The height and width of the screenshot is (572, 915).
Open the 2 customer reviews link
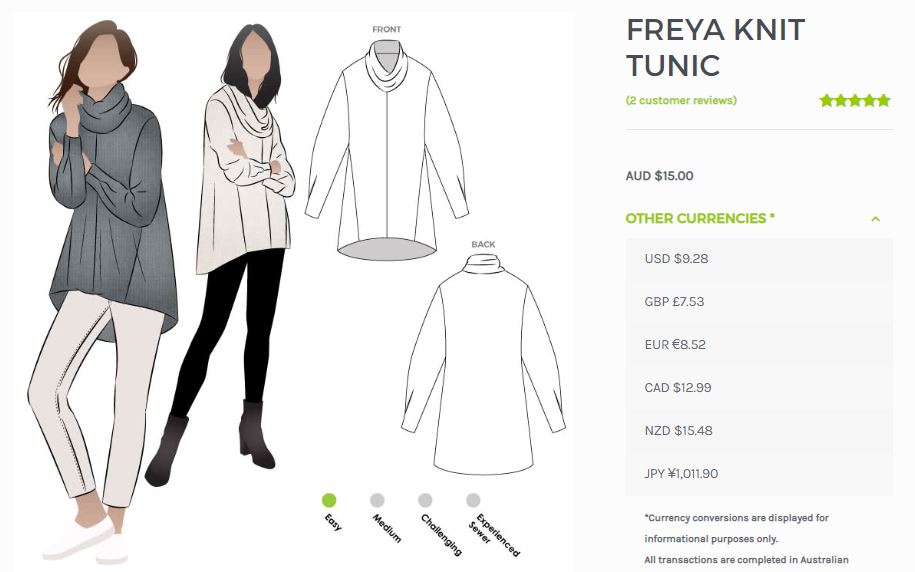681,100
